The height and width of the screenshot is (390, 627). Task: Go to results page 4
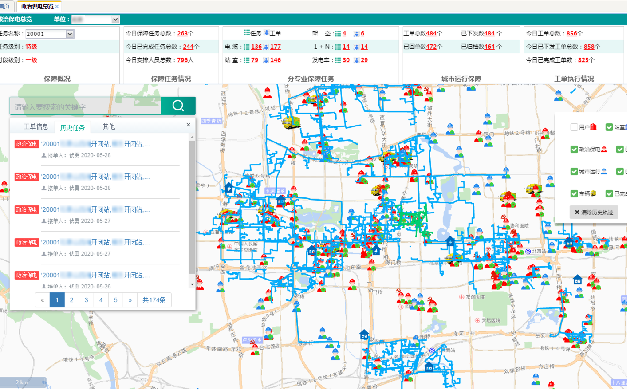(x=101, y=300)
